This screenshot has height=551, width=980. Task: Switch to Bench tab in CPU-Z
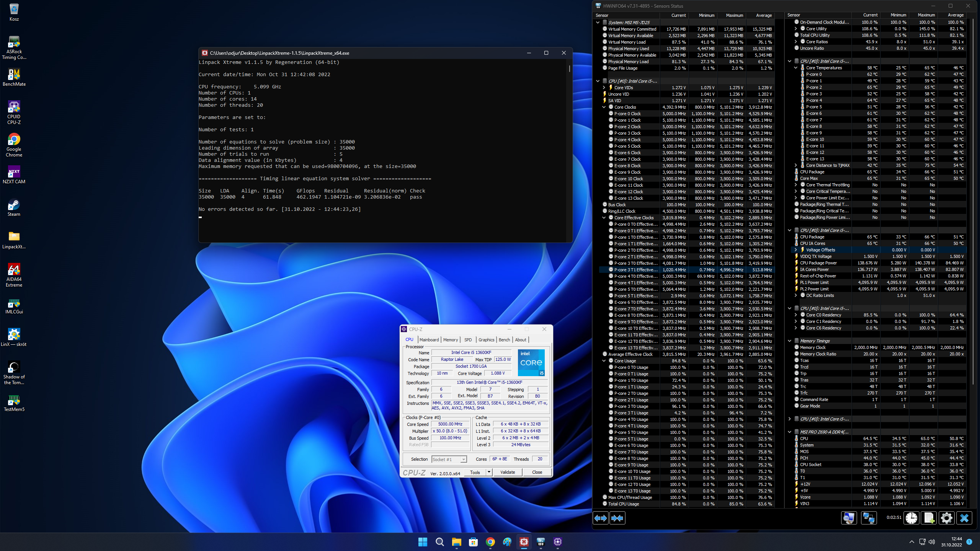pyautogui.click(x=504, y=340)
